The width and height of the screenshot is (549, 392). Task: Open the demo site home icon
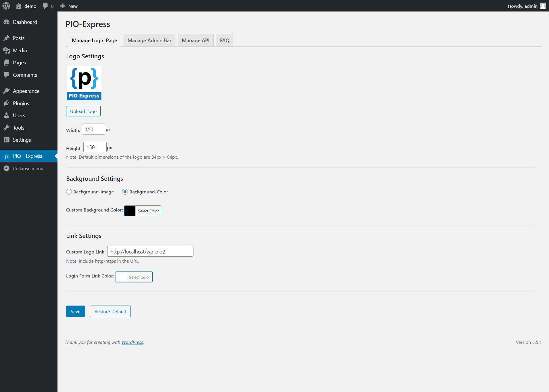[19, 6]
